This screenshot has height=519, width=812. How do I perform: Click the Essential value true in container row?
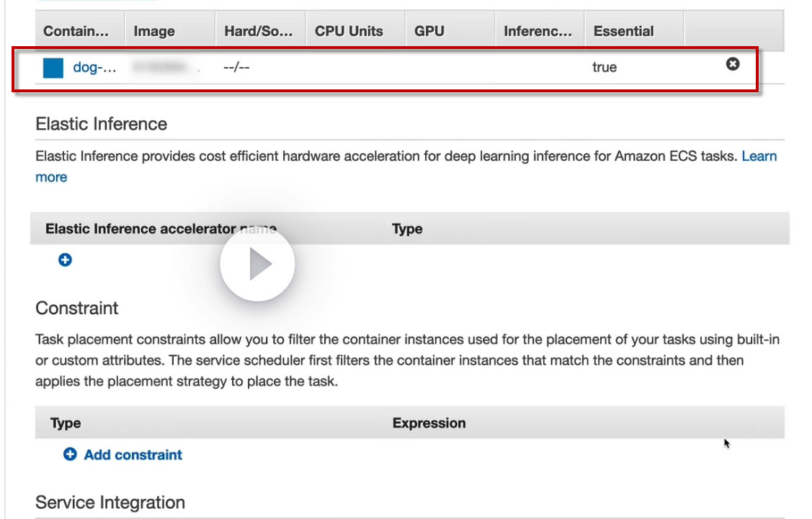click(604, 68)
